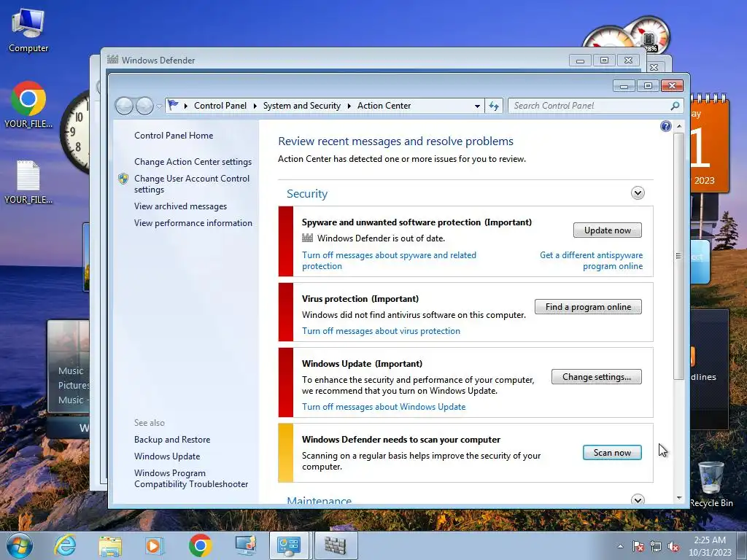Click the System and Security breadcrumb
The height and width of the screenshot is (560, 747).
point(302,106)
